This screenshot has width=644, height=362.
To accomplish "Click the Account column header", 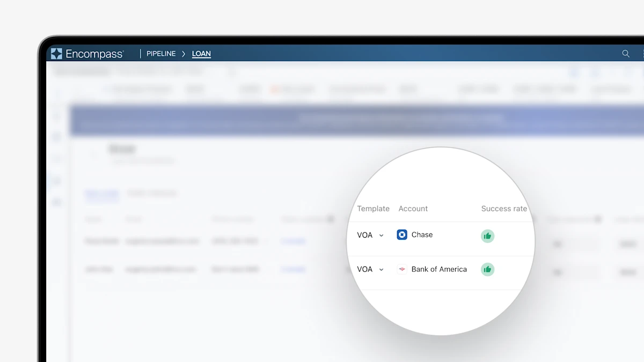I will click(x=413, y=209).
